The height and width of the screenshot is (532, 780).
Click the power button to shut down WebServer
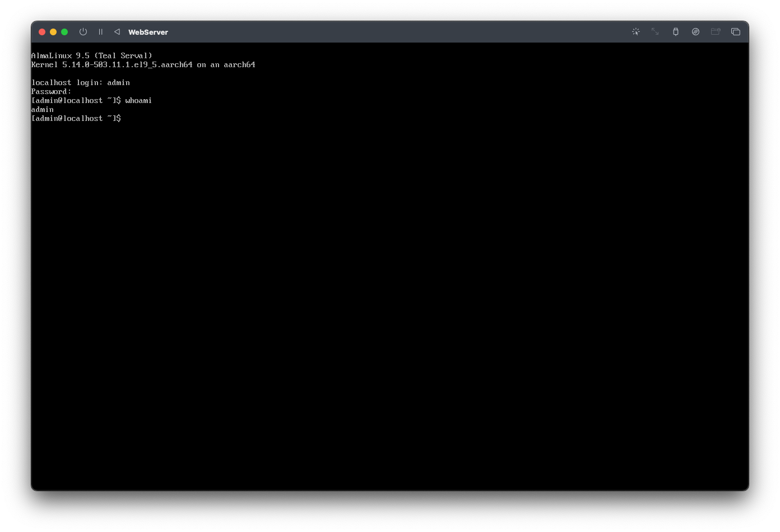83,32
